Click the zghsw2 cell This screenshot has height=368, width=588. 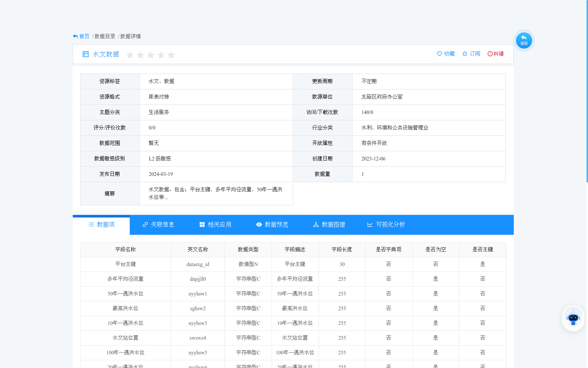198,308
